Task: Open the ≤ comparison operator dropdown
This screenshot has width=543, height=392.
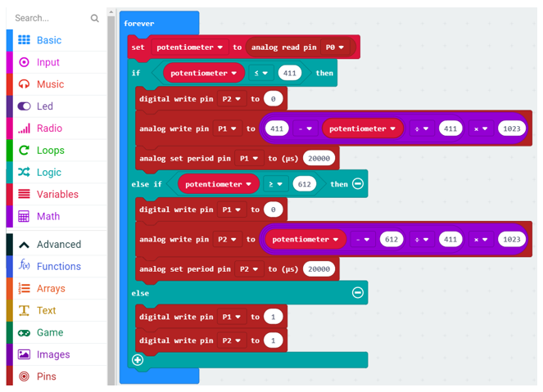Action: 260,73
